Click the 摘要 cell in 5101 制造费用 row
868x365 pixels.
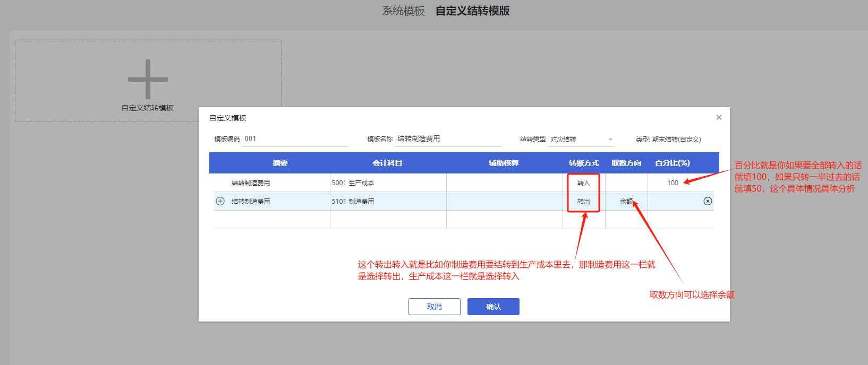pos(279,201)
